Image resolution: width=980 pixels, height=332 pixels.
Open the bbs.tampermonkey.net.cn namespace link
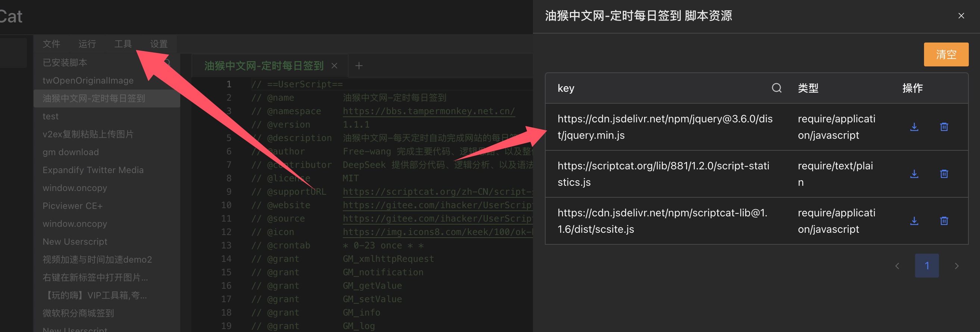[428, 112]
